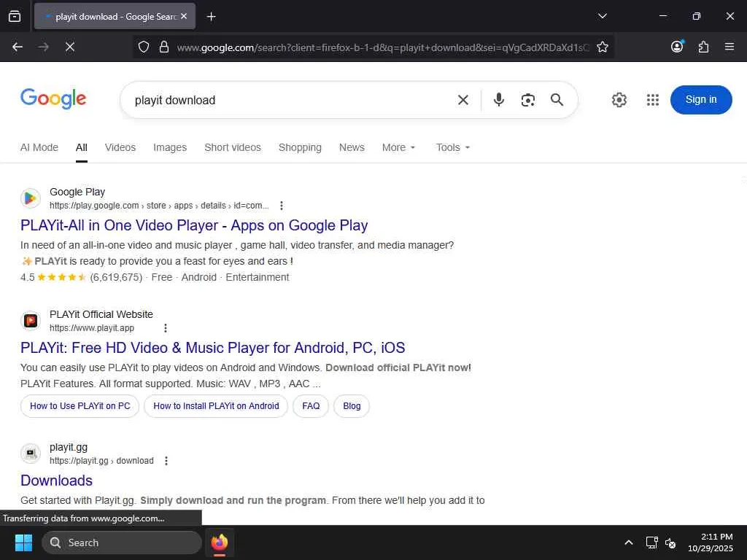Viewport: 747px width, 560px height.
Task: Bookmark this page with the star
Action: pos(602,47)
